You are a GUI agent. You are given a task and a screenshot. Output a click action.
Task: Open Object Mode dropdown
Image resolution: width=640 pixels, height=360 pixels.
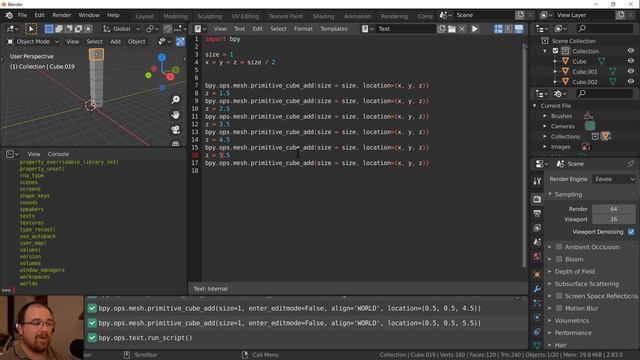coord(33,42)
